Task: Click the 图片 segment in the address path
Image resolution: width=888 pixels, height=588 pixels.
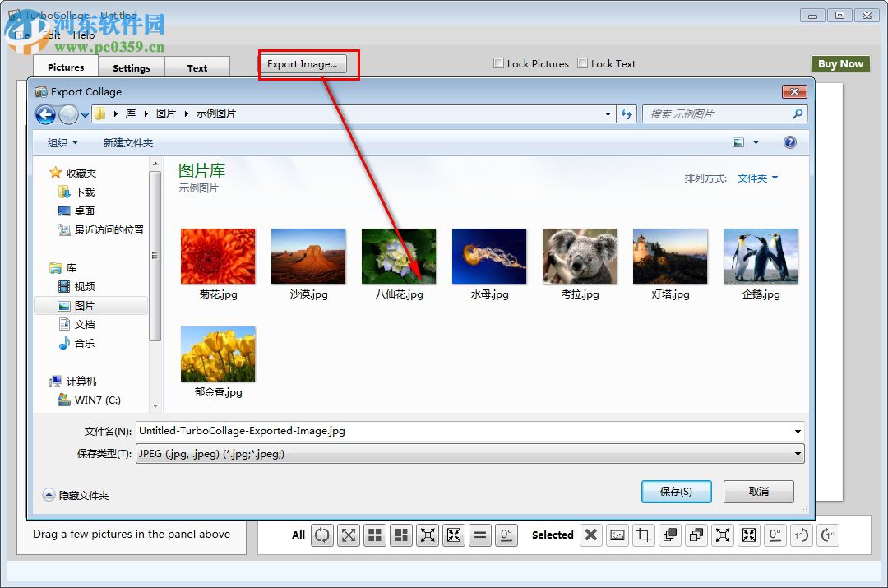Action: click(166, 113)
